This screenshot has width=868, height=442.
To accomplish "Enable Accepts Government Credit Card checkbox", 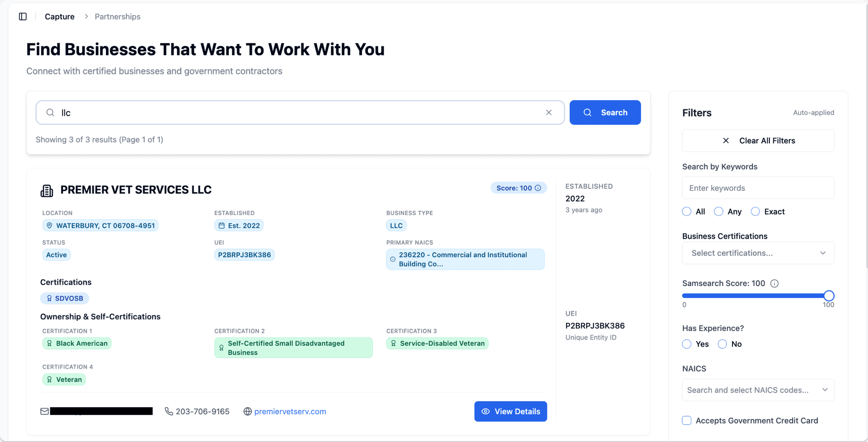I will pyautogui.click(x=687, y=420).
